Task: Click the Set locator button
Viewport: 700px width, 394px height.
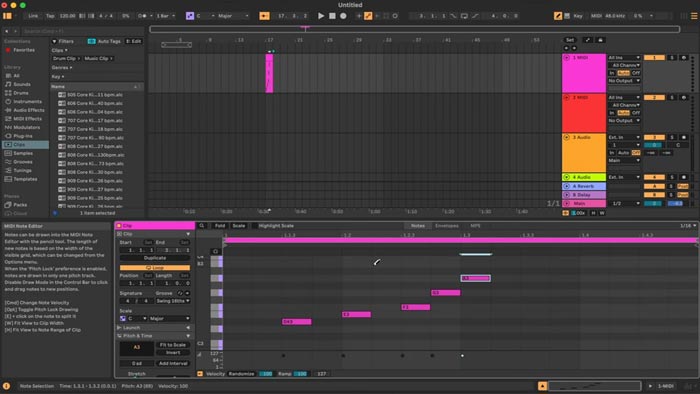Action: (x=570, y=40)
